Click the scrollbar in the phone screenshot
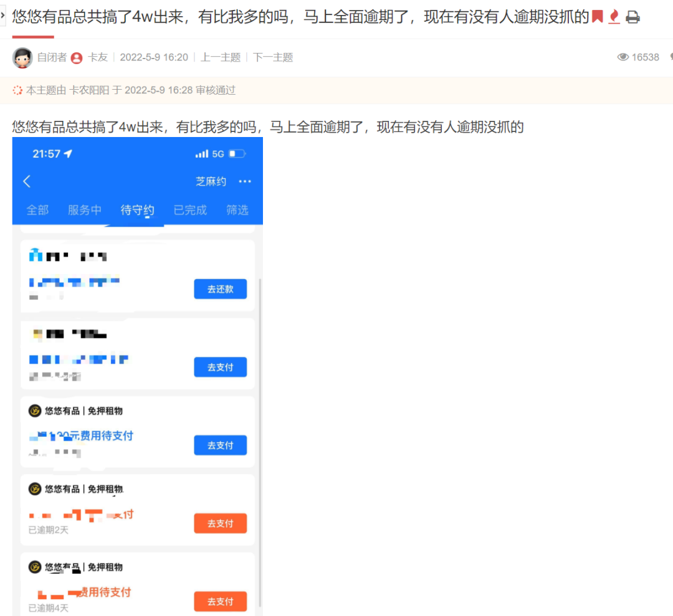Screen dimensions: 673x616 [260, 443]
